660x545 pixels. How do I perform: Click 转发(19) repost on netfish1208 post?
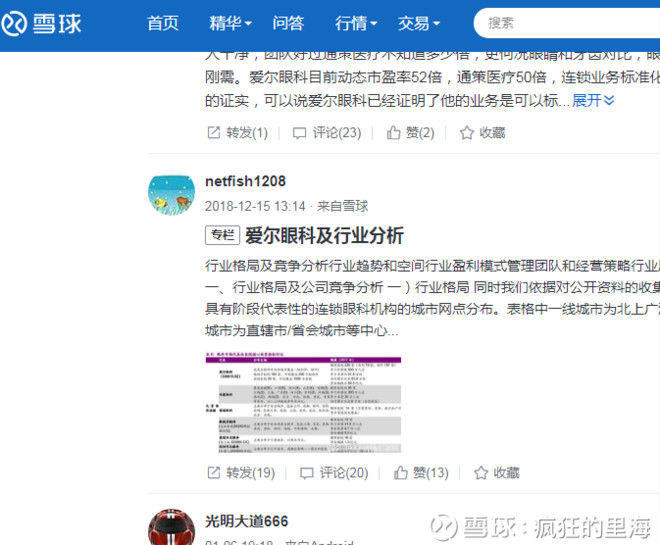tap(241, 473)
